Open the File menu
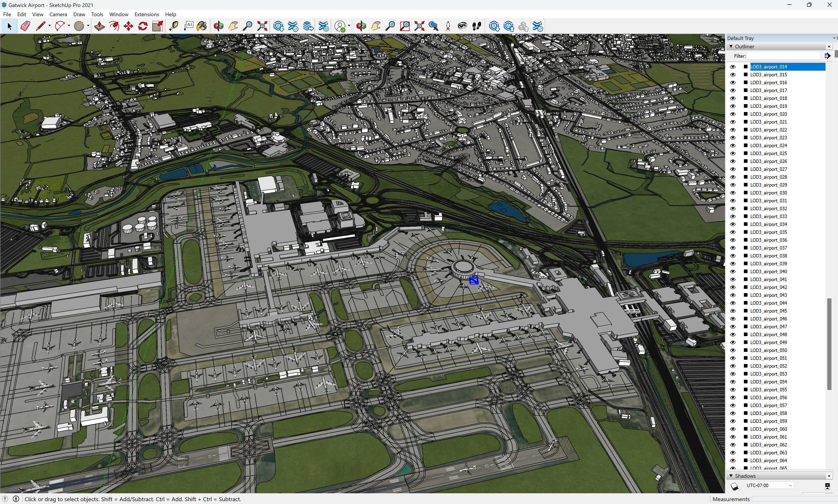Image resolution: width=838 pixels, height=504 pixels. [x=7, y=14]
